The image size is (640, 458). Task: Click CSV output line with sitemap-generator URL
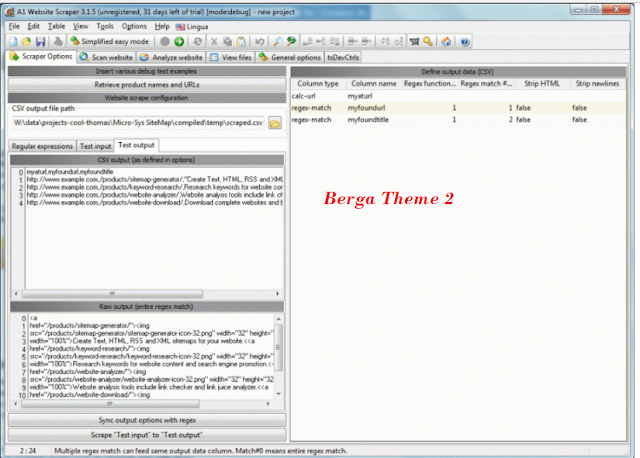(155, 180)
